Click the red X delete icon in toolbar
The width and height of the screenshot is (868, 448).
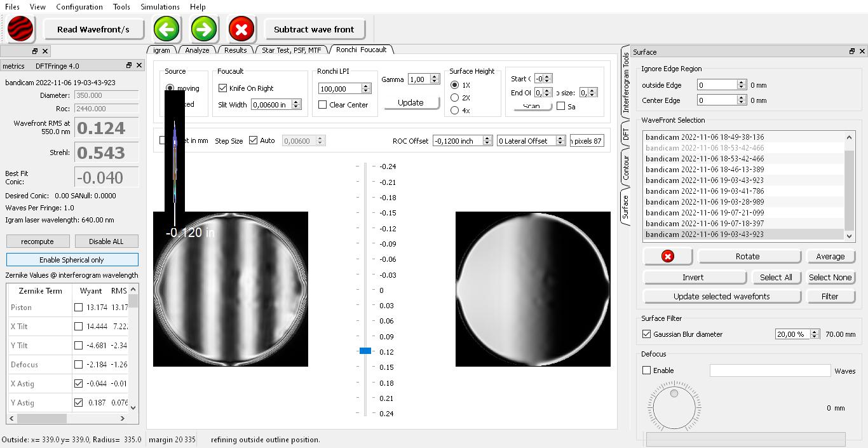[x=241, y=29]
